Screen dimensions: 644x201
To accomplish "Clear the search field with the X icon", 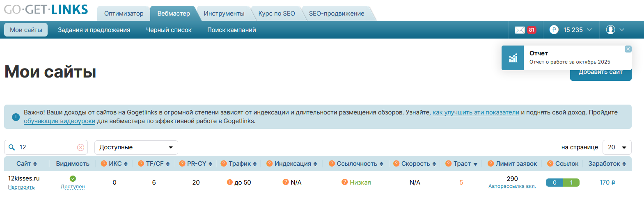I will 81,147.
